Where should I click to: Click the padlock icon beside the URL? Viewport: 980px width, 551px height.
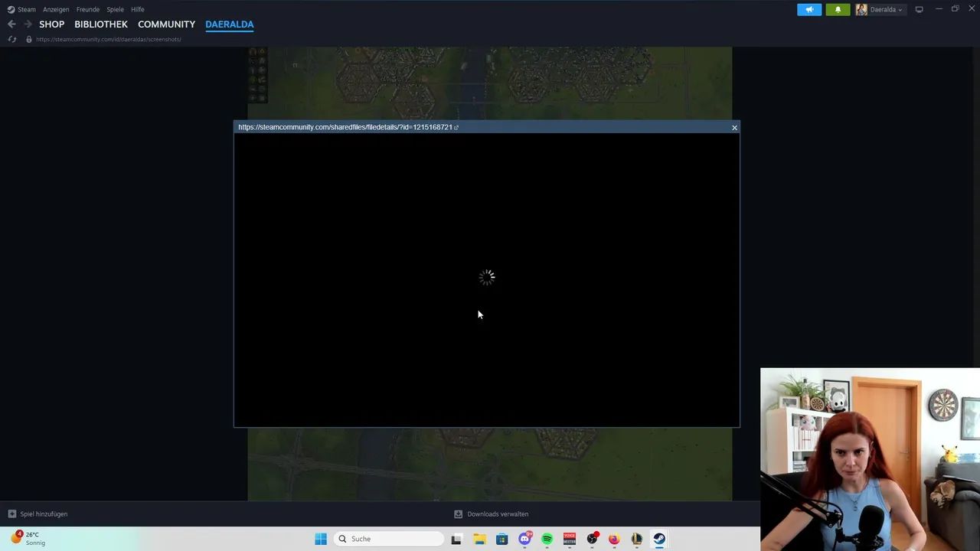pos(29,39)
